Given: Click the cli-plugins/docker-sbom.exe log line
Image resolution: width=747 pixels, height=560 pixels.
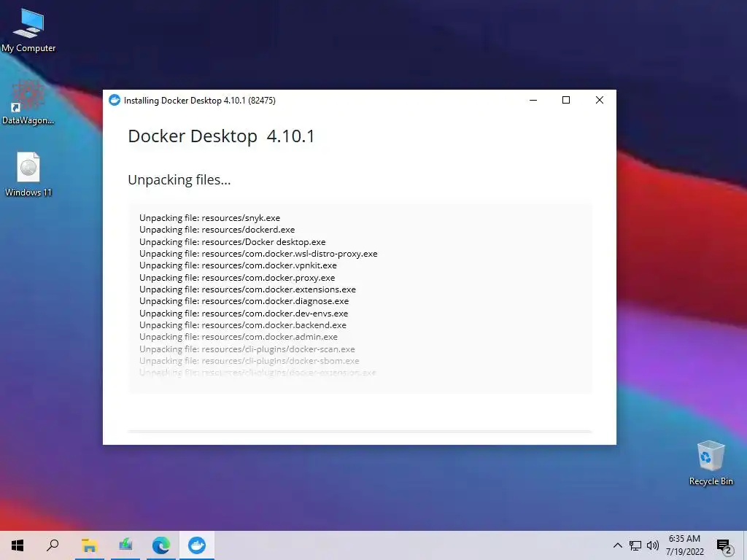Looking at the screenshot, I should (x=249, y=361).
